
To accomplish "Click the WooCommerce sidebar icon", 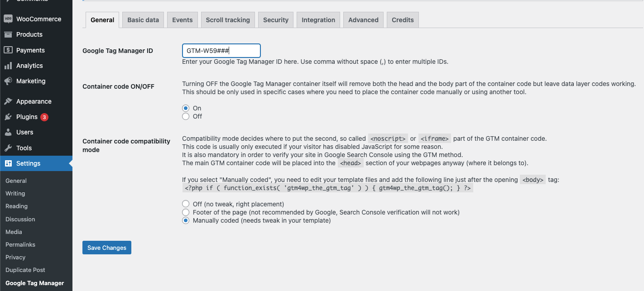I will pyautogui.click(x=8, y=19).
